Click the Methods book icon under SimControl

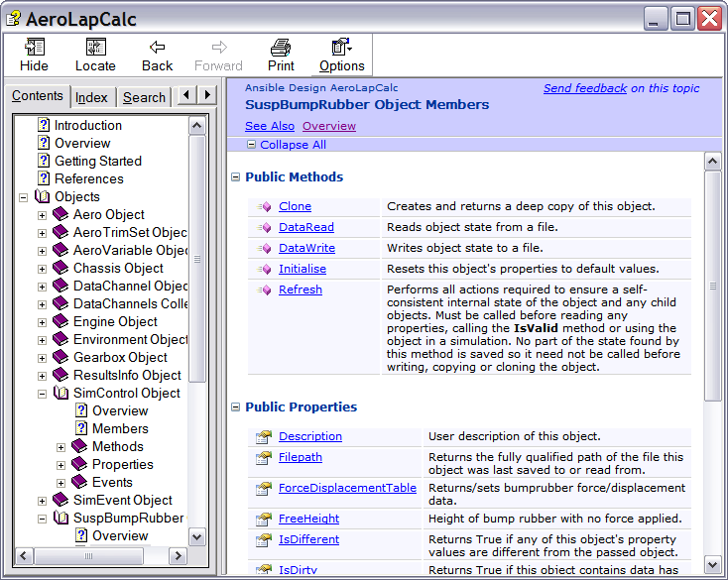tap(79, 446)
